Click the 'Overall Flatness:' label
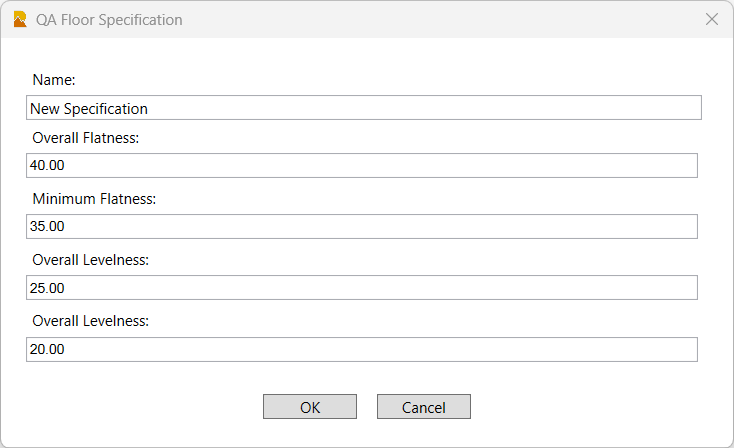 [x=85, y=138]
